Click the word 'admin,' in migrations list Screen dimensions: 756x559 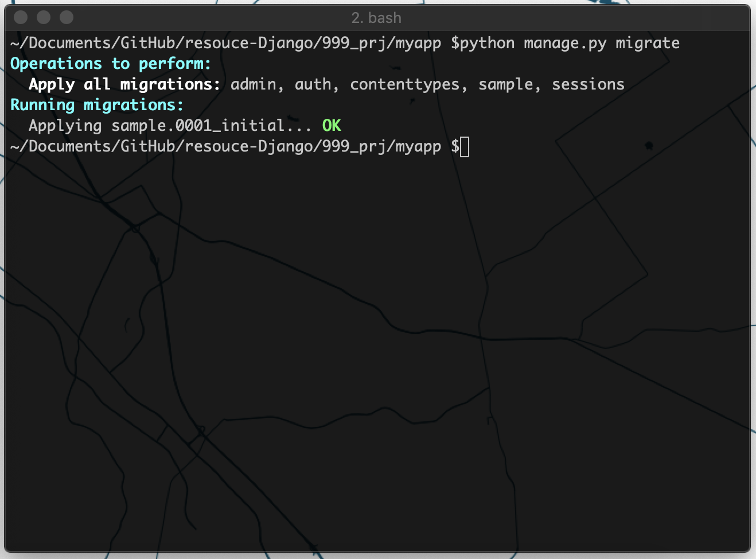point(257,84)
